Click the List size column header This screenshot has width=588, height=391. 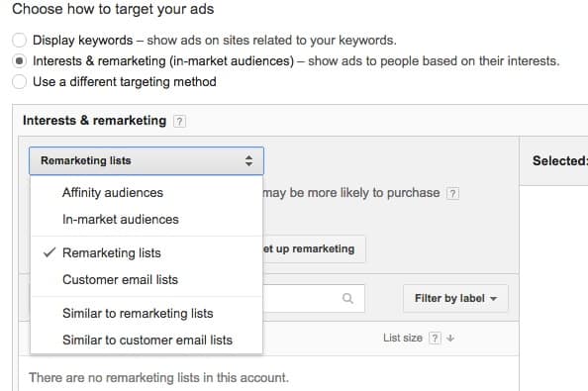tap(402, 339)
